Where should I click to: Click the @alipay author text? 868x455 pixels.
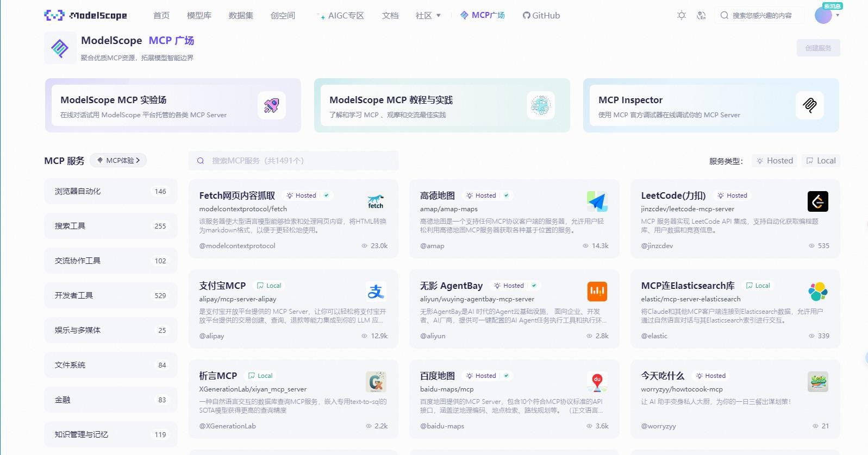coord(212,336)
